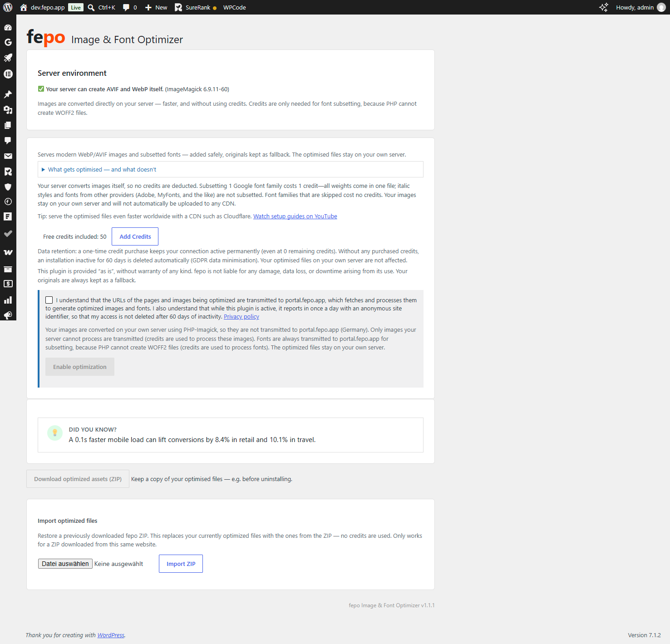Viewport: 670px width, 644px height.
Task: Open Media library camera-and-music icon
Action: click(8, 110)
